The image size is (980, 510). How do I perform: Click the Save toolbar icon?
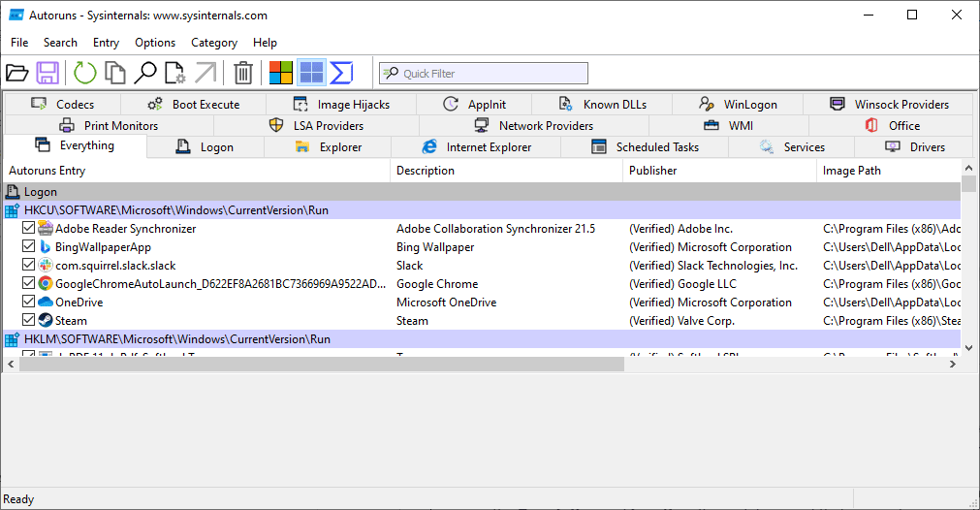tap(47, 73)
